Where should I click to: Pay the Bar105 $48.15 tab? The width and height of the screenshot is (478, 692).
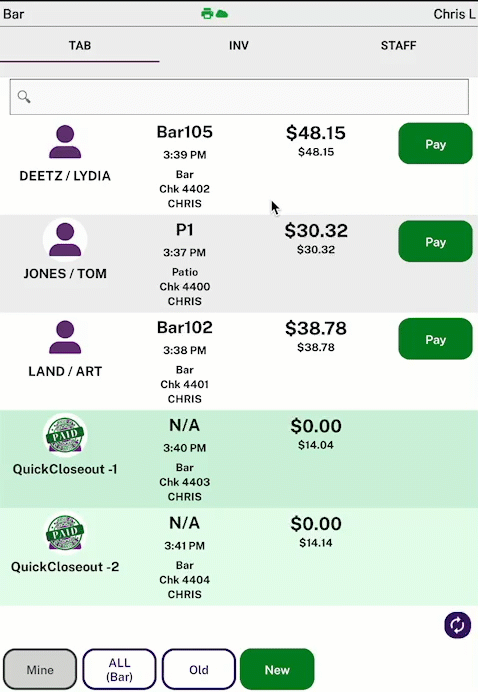[x=435, y=144]
